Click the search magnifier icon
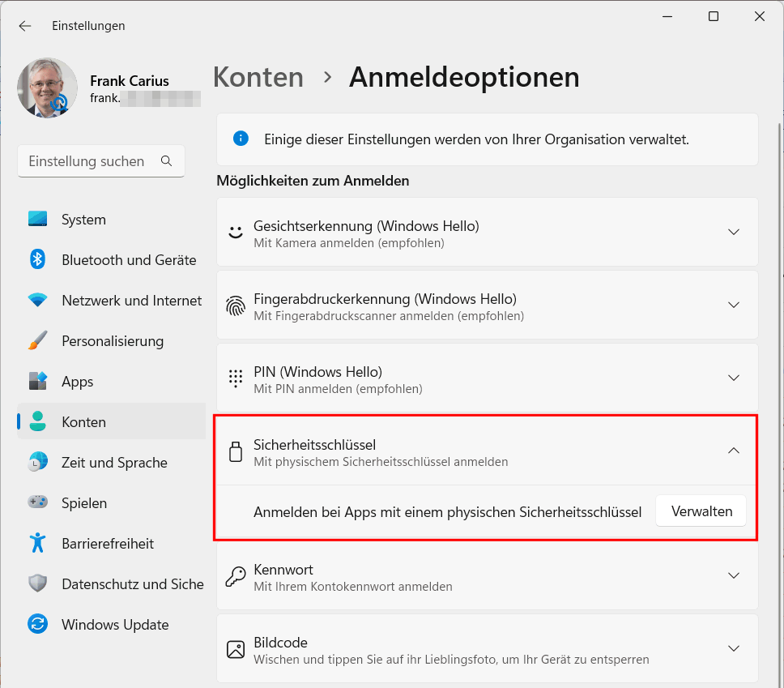Screen dimensions: 784x688 click(x=167, y=161)
